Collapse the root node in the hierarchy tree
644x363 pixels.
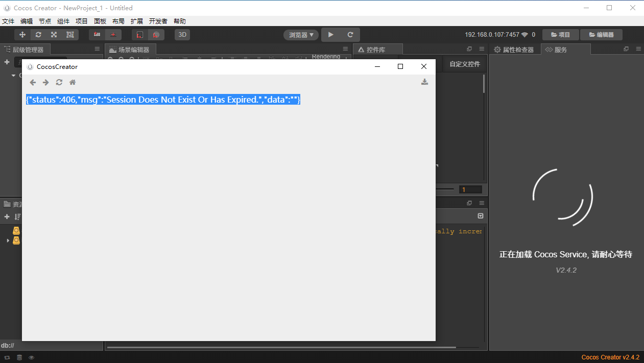[14, 76]
